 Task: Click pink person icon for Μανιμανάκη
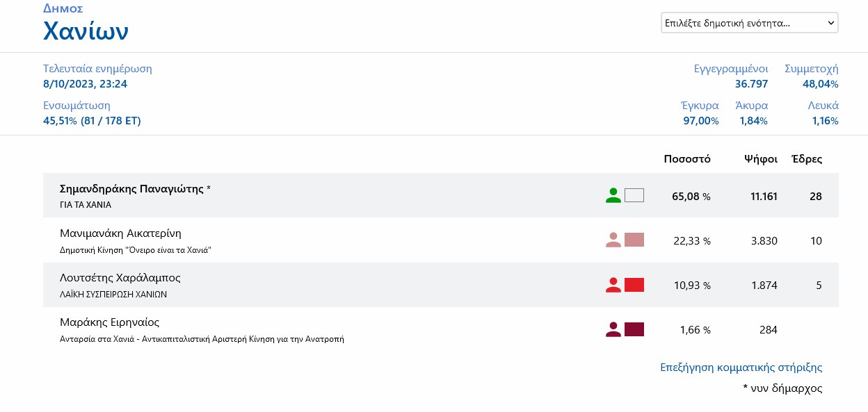[x=613, y=240]
